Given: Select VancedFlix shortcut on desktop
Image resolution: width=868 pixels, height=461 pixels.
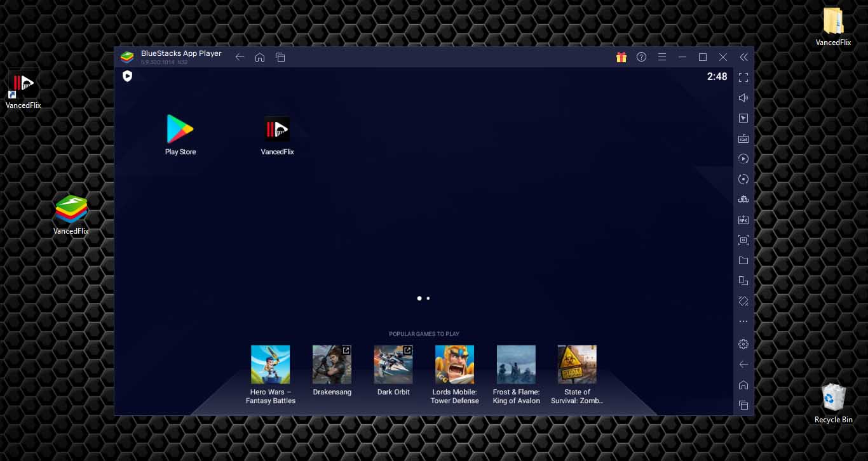Looking at the screenshot, I should click(23, 90).
